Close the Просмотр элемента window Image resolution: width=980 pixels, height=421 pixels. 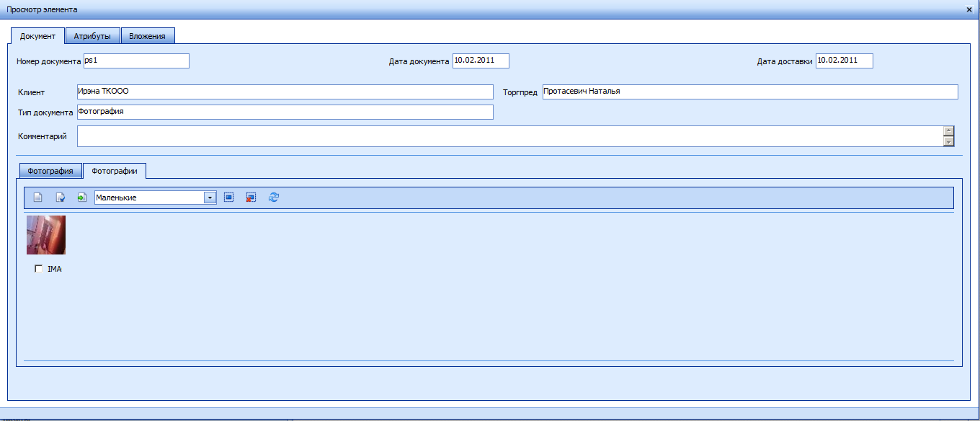click(x=969, y=9)
